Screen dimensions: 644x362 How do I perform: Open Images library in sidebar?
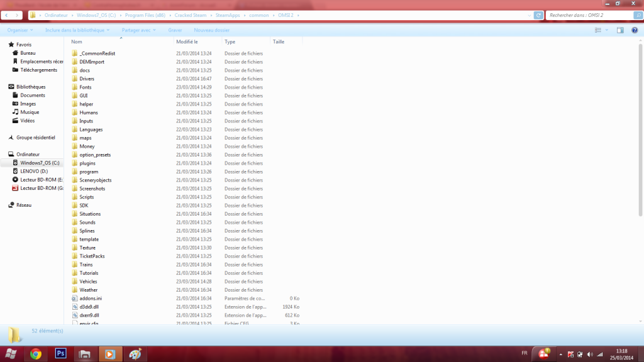pos(28,104)
